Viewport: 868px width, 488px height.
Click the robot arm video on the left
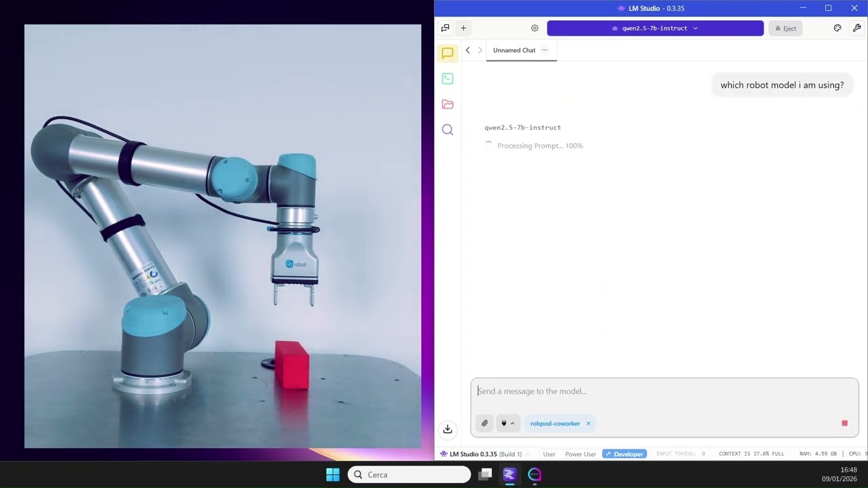(x=222, y=237)
